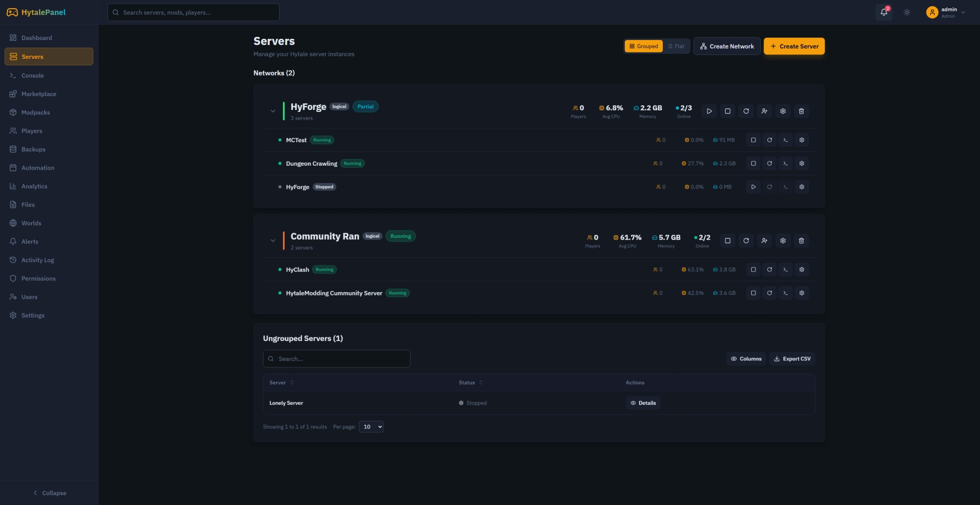
Task: Collapse the HyForge network group
Action: [273, 111]
